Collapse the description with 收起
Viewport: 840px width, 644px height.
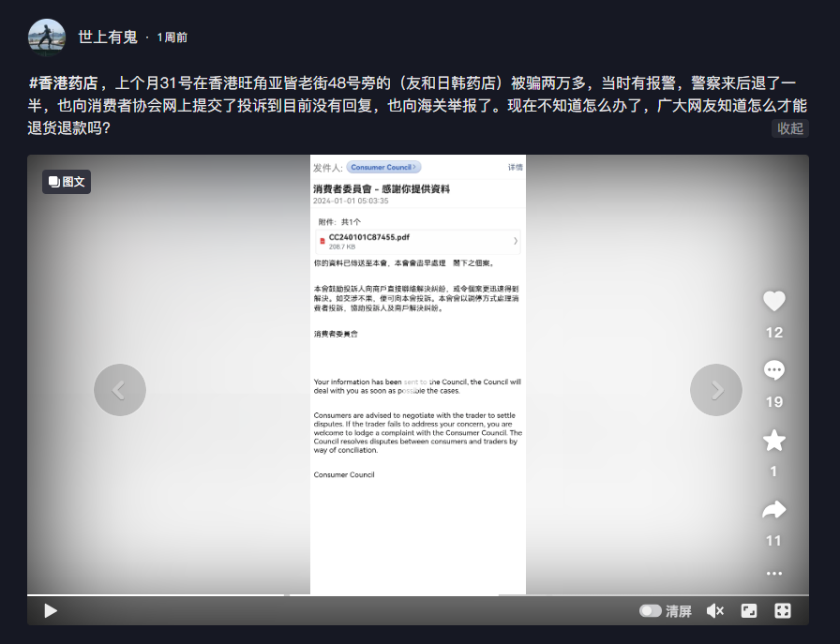point(789,128)
